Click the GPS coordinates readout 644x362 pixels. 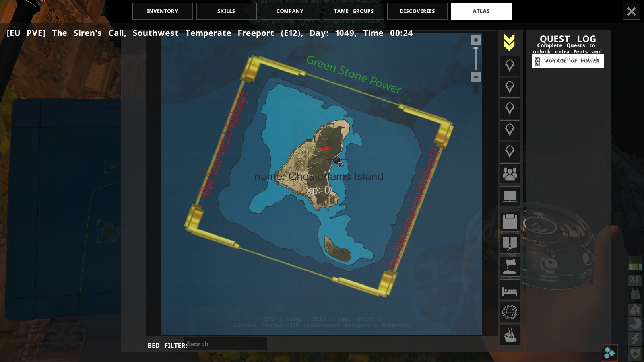322,319
